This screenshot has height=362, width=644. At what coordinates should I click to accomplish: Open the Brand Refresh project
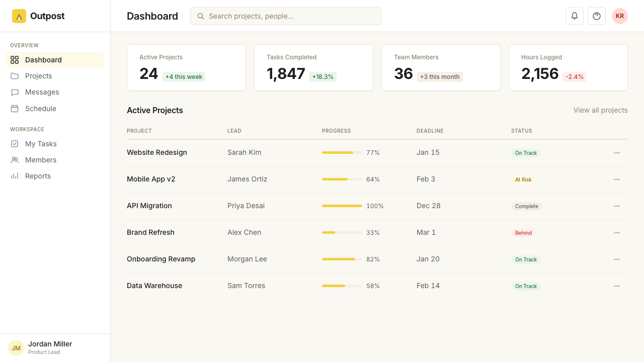(x=150, y=232)
